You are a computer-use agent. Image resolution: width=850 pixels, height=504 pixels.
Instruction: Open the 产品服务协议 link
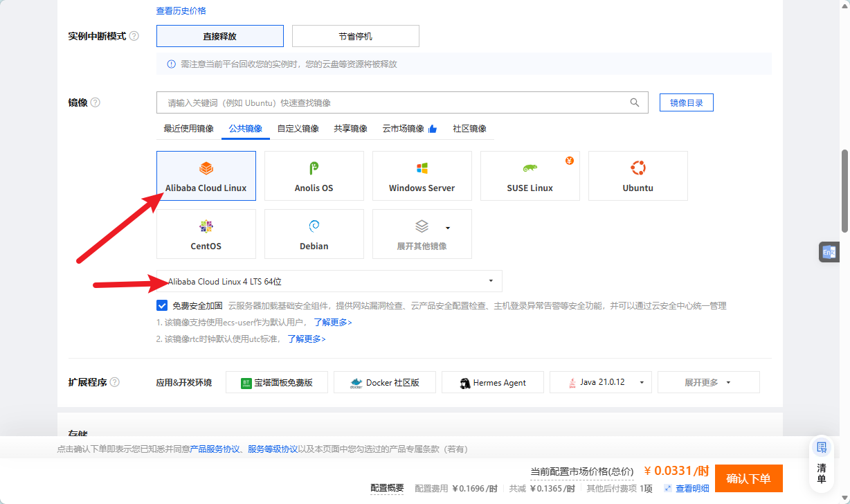pos(215,449)
